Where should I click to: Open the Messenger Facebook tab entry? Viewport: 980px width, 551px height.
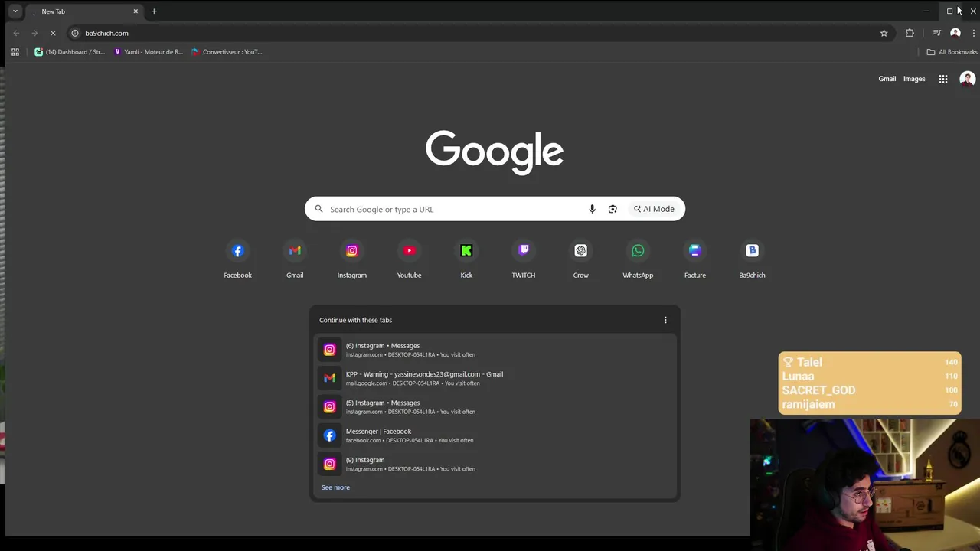pos(495,435)
